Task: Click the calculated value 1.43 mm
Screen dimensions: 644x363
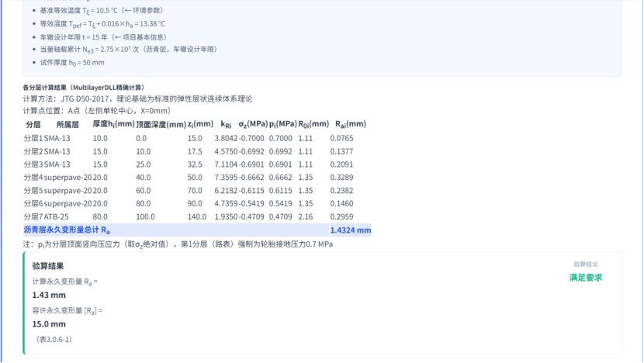Action: tap(49, 295)
